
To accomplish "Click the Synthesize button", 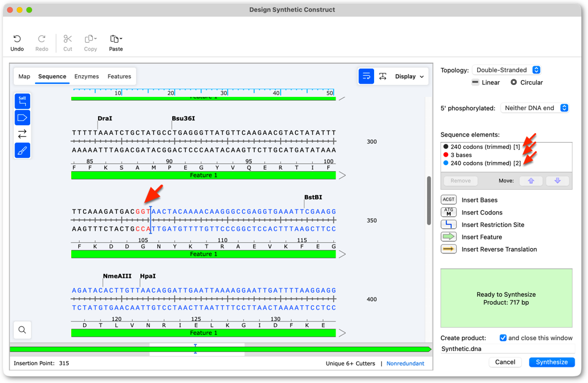I will point(552,362).
